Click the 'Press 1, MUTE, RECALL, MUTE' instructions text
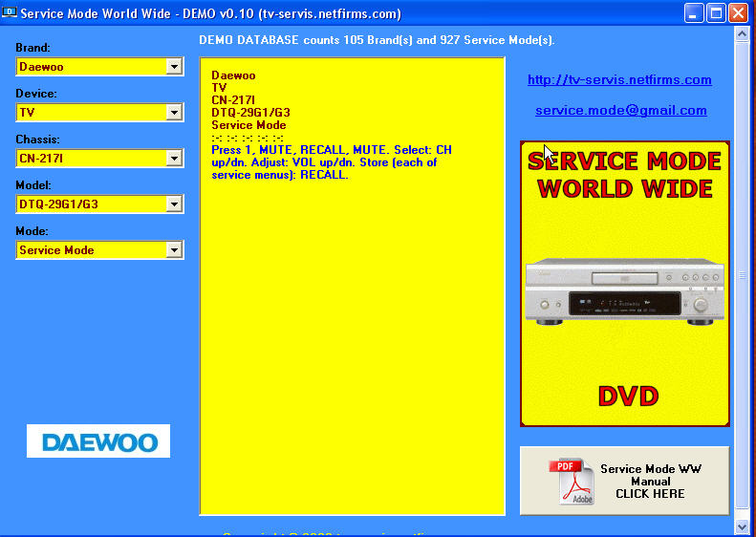 point(332,162)
